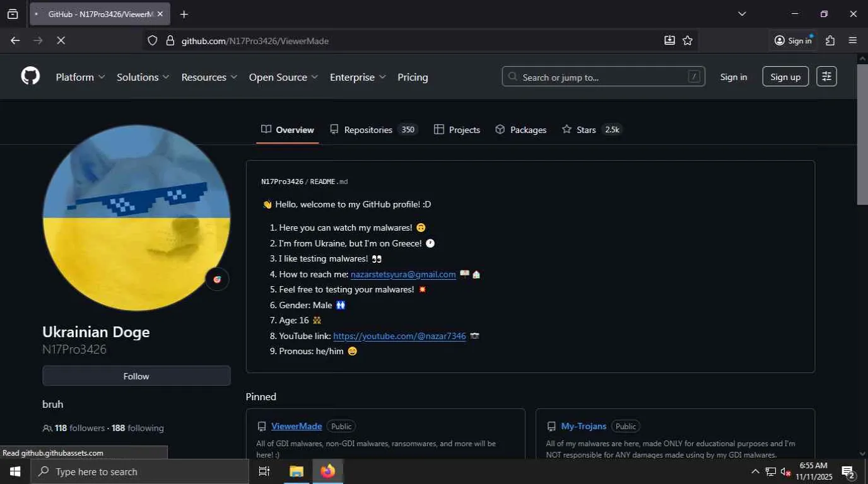Click the Windows taskbar search box
This screenshot has height=484, width=868.
click(139, 471)
